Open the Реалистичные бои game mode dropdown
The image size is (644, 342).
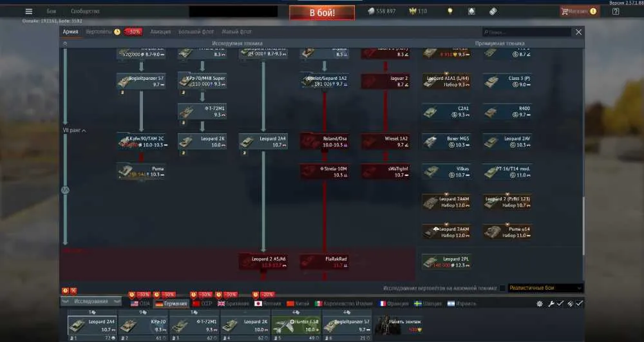coord(545,288)
